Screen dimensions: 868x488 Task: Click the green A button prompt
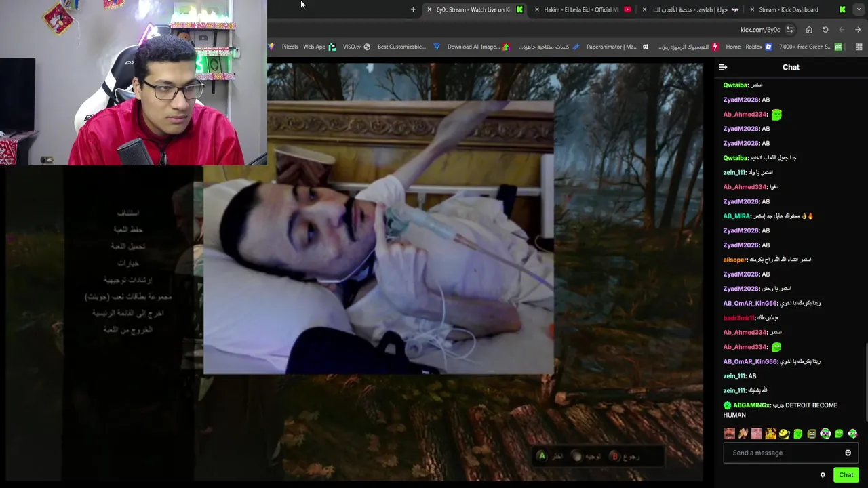point(542,456)
